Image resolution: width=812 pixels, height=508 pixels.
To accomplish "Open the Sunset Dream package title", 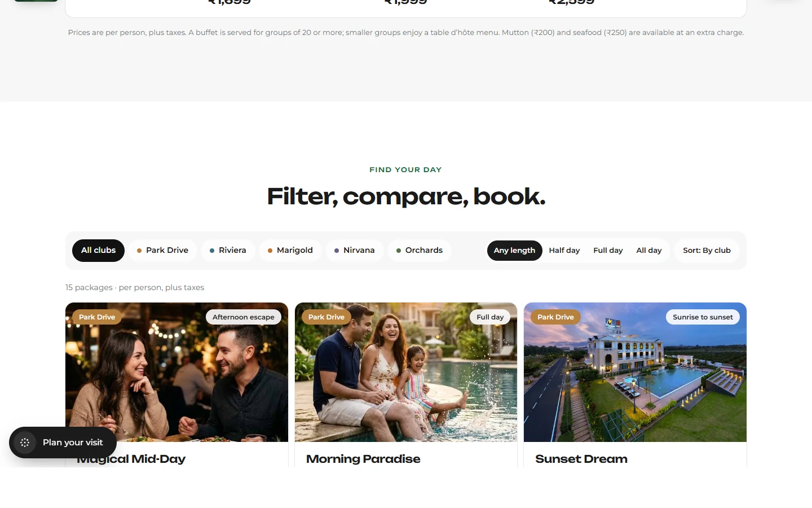I will pyautogui.click(x=581, y=459).
